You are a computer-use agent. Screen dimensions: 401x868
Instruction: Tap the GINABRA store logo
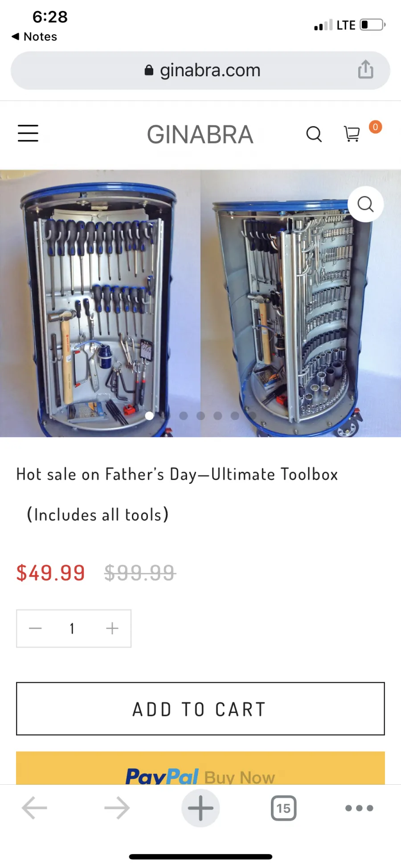200,135
